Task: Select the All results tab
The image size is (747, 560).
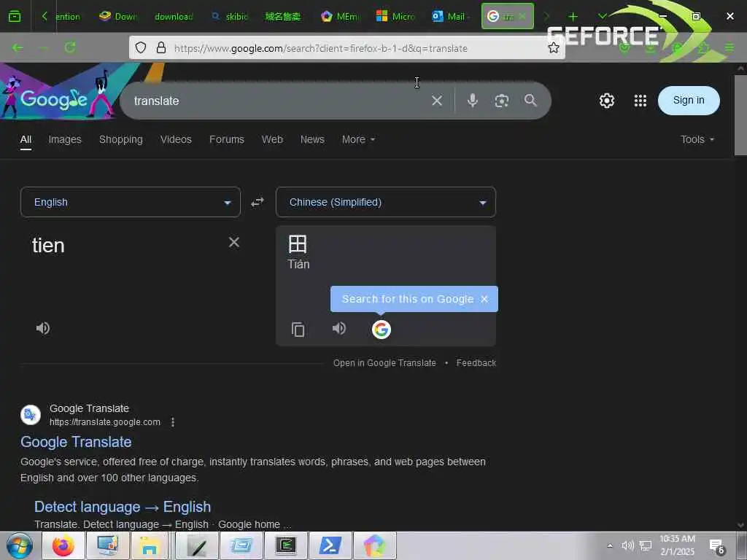Action: tap(26, 139)
